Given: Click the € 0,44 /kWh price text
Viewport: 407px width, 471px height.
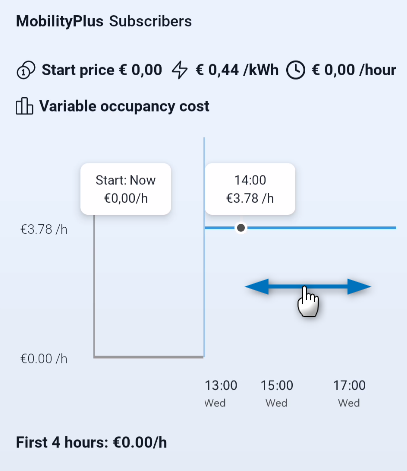Looking at the screenshot, I should (237, 70).
